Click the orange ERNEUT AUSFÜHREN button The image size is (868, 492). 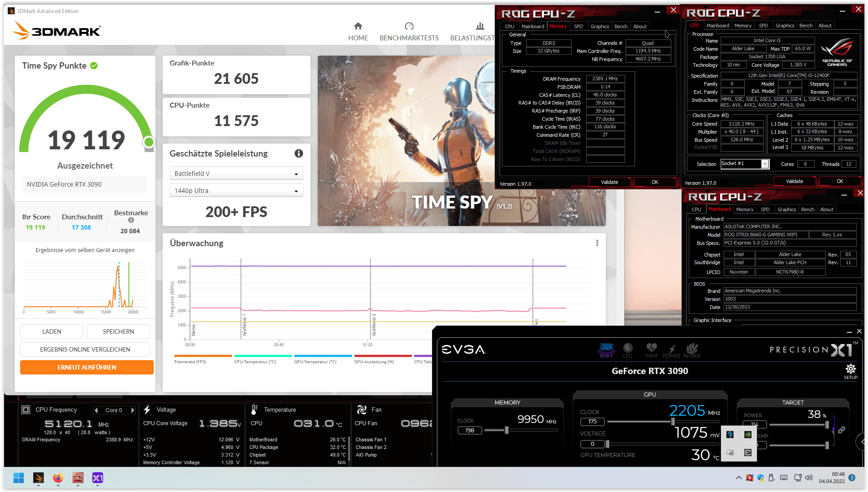(x=87, y=367)
